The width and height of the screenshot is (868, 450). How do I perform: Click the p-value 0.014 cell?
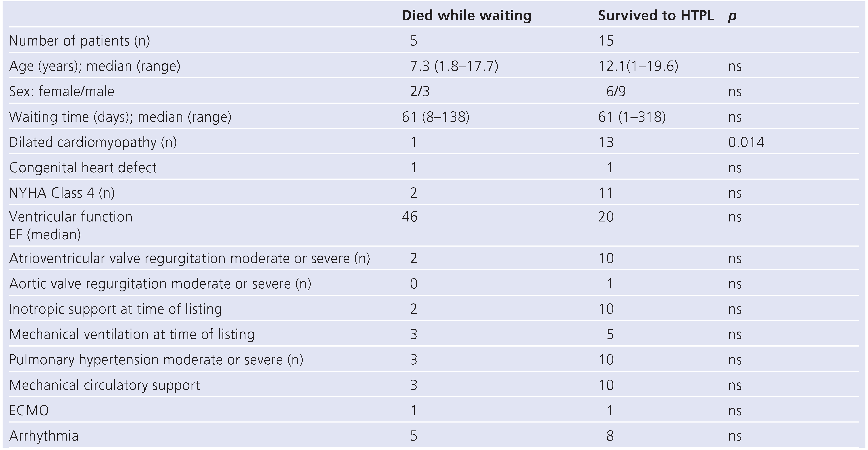pos(746,142)
